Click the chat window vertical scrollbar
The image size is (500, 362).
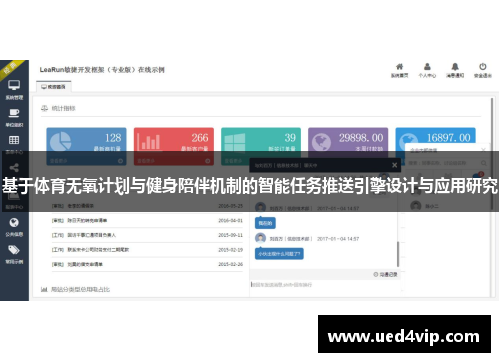(398, 254)
